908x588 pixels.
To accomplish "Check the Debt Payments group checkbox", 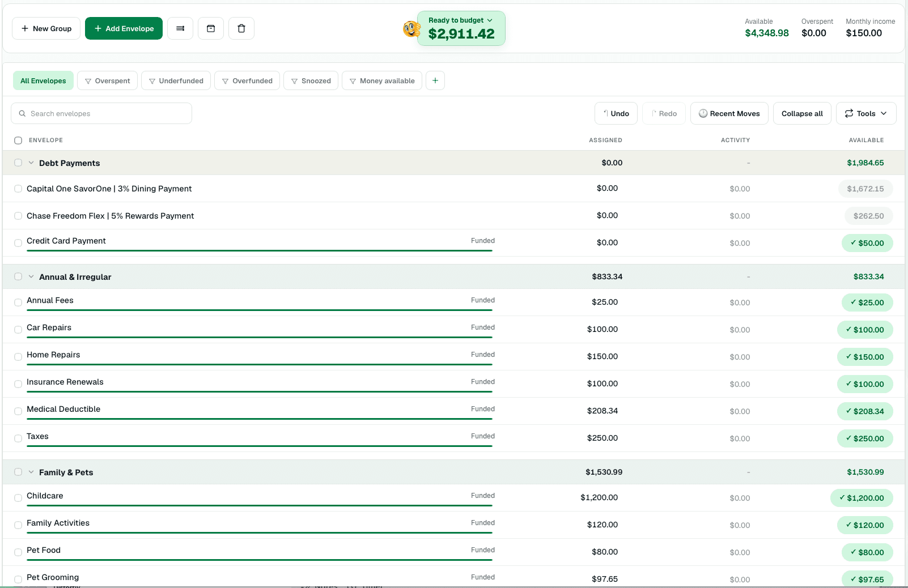I will tap(18, 163).
